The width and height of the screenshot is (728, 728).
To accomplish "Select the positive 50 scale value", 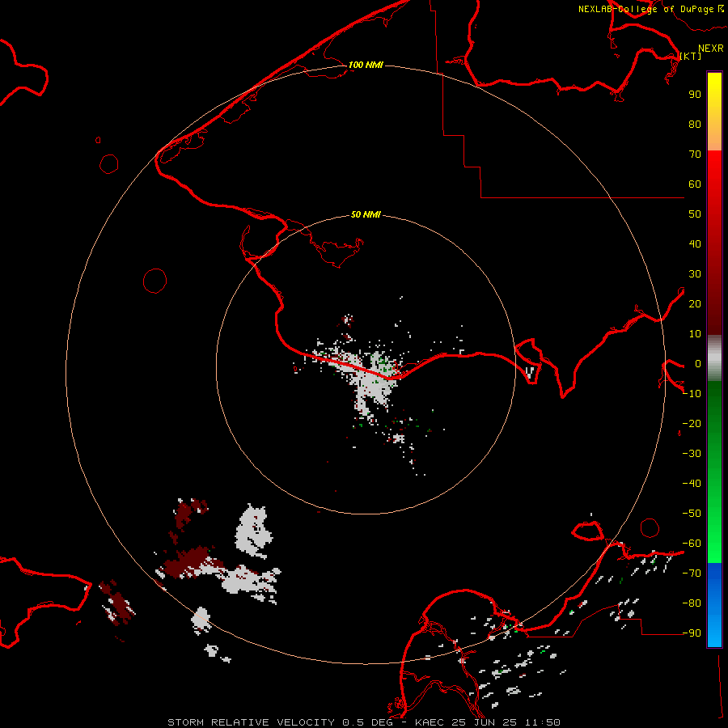I will (x=695, y=214).
